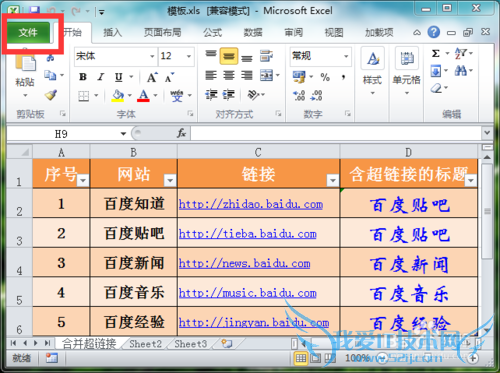Align text left
Screen dimensions: 500x373
(211, 76)
